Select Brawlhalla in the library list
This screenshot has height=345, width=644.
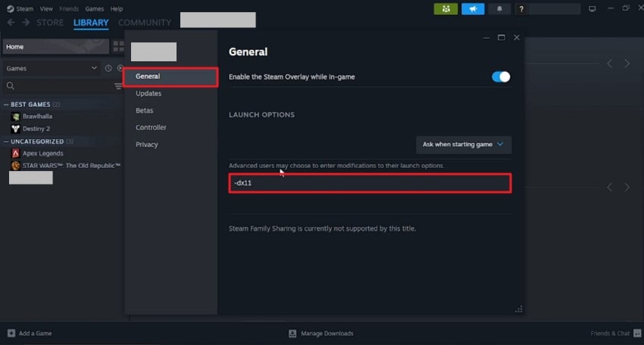click(37, 117)
